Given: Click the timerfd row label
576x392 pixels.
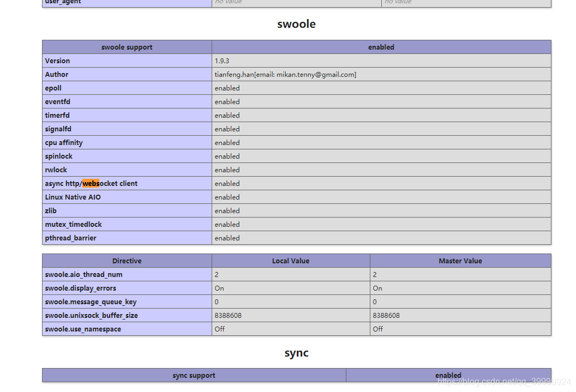Looking at the screenshot, I should pyautogui.click(x=57, y=115).
